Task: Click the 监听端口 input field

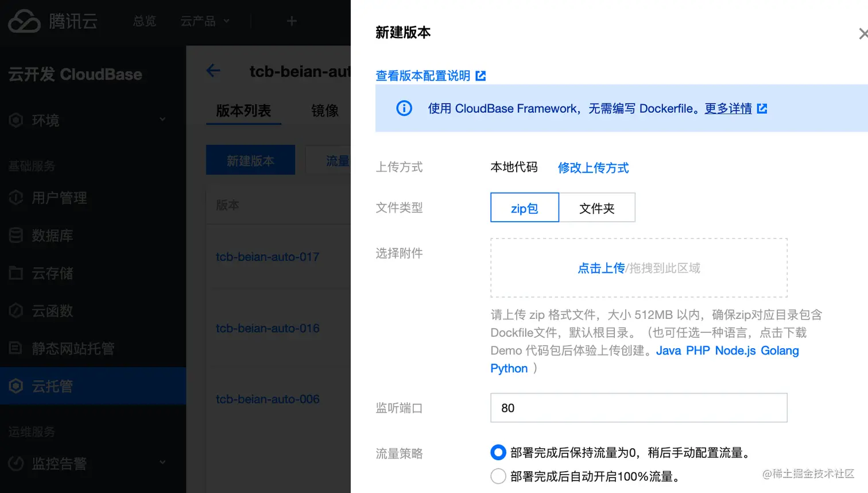Action: pos(639,408)
